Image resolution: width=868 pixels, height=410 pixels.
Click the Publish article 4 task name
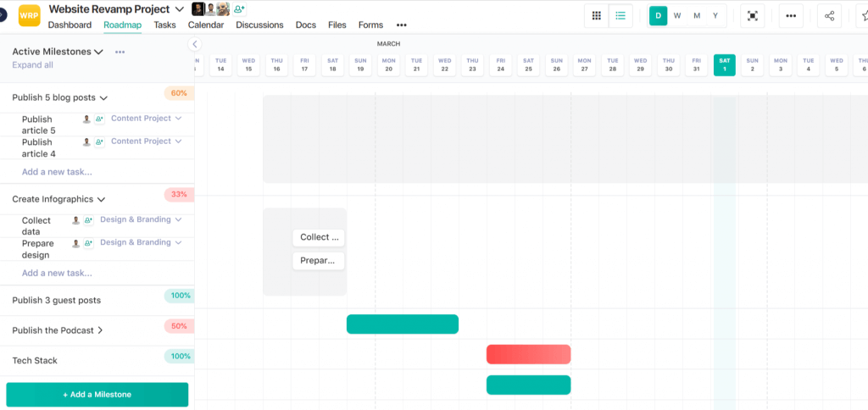coord(39,147)
